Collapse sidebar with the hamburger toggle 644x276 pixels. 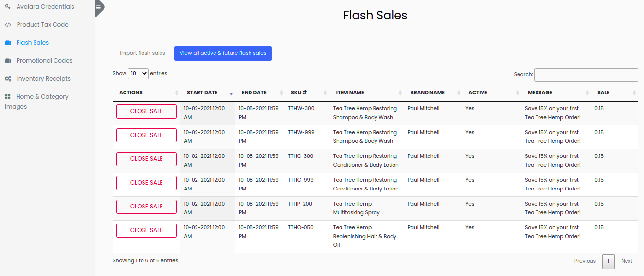click(x=98, y=7)
